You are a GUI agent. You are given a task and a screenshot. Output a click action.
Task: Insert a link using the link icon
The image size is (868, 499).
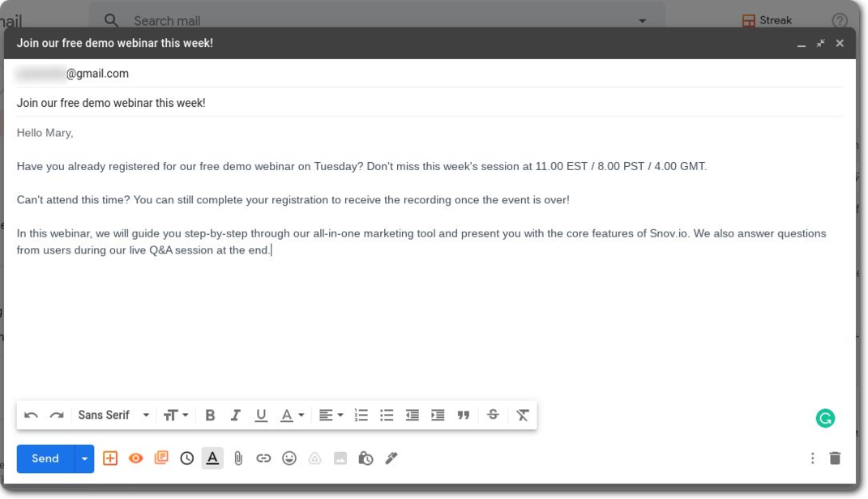click(263, 458)
